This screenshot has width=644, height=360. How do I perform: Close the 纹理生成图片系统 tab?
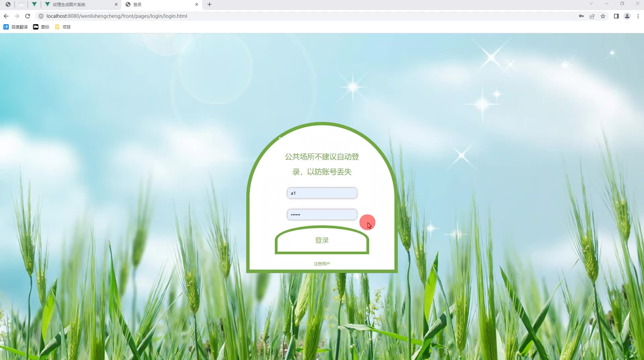116,4
